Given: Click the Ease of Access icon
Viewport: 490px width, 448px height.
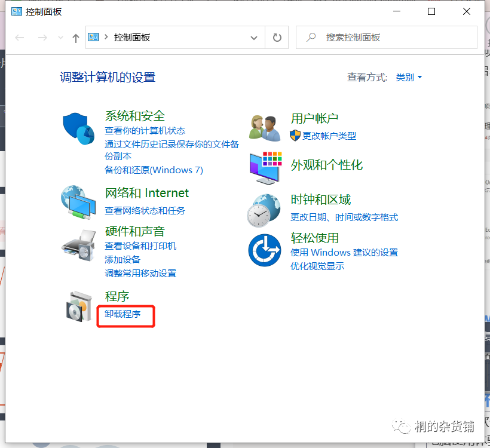Looking at the screenshot, I should 264,250.
